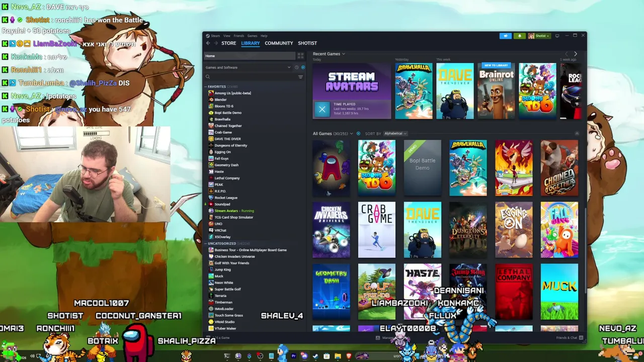Open Friends & Chat panel
Screen dimensions: 644x362
(x=570, y=338)
